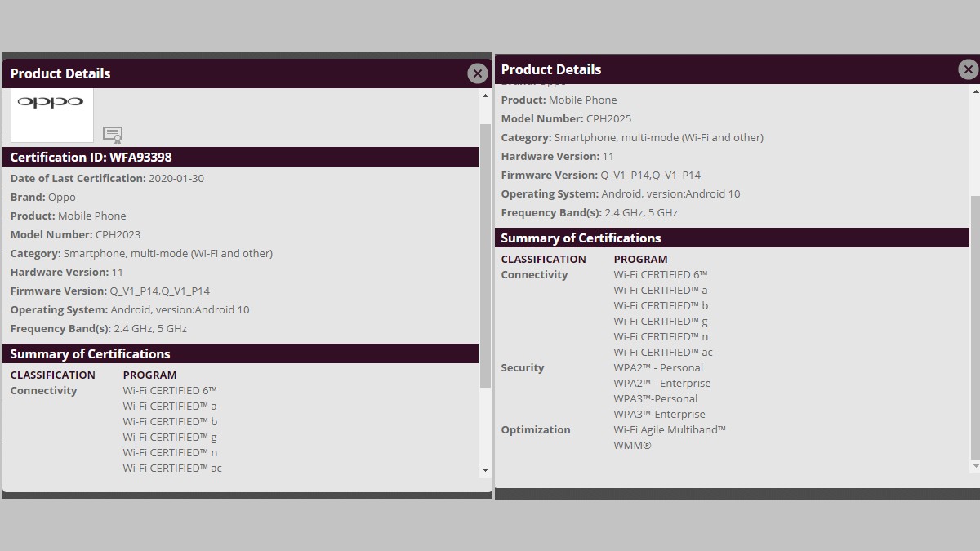
Task: Click Operating System line in left dialog
Action: click(130, 309)
